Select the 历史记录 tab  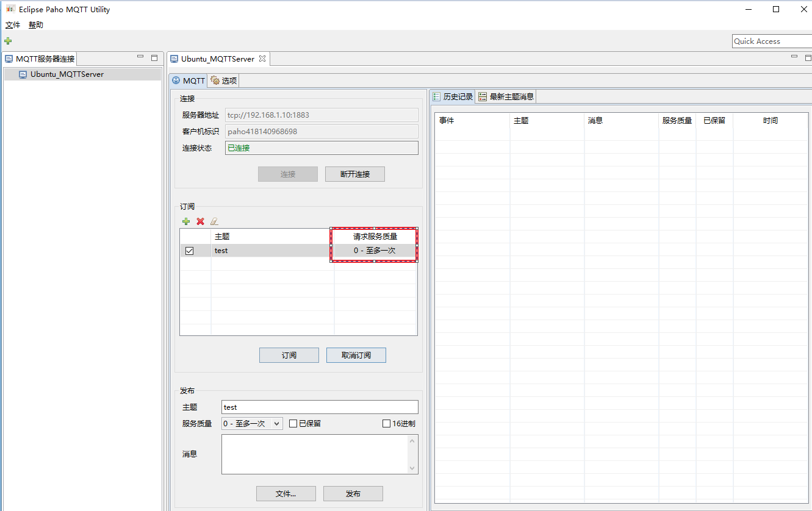click(453, 96)
